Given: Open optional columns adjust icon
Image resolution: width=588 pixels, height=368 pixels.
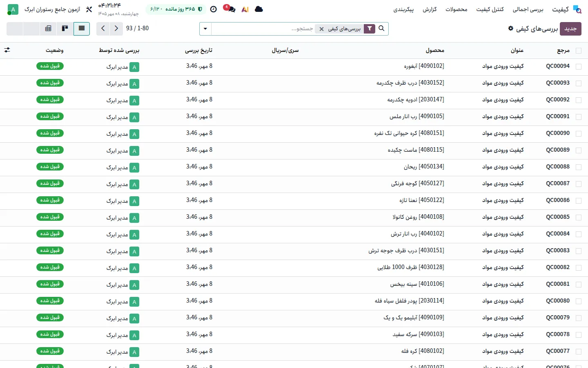Looking at the screenshot, I should click(7, 50).
